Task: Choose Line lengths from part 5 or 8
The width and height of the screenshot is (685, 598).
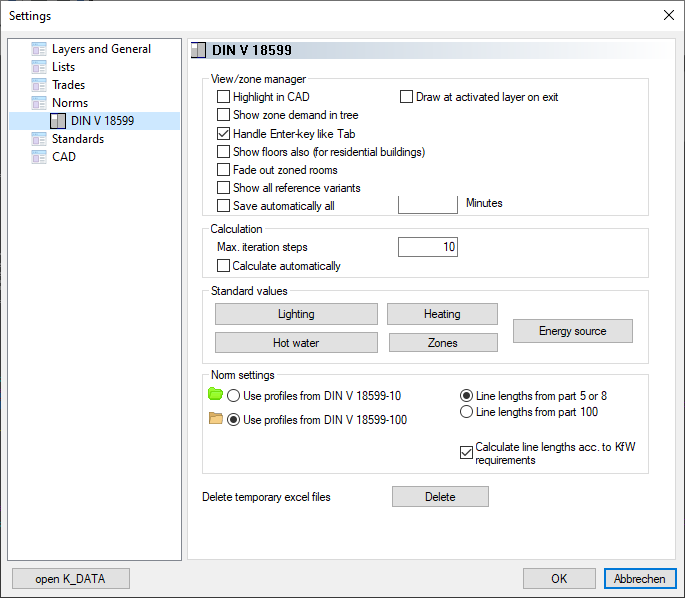Action: click(466, 396)
